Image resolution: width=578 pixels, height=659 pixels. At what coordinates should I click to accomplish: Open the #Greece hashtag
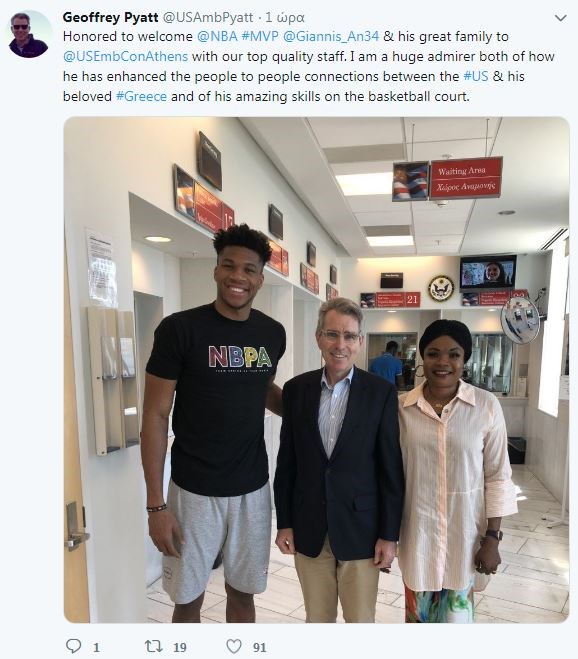click(x=141, y=96)
